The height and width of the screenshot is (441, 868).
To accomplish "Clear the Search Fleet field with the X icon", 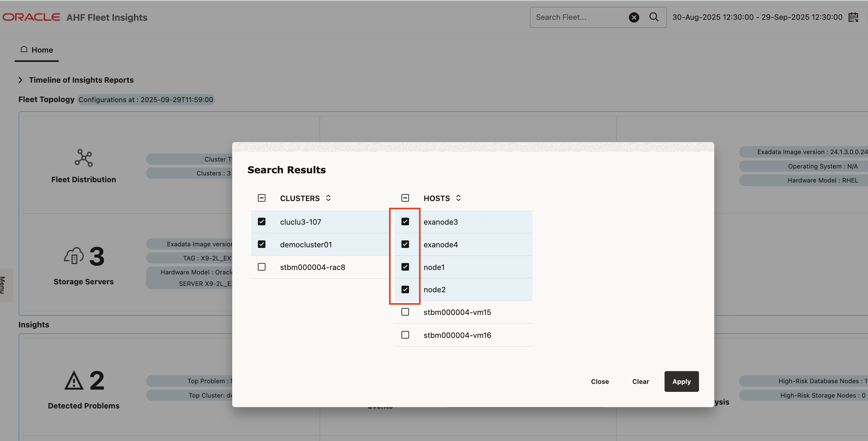I will coord(634,17).
